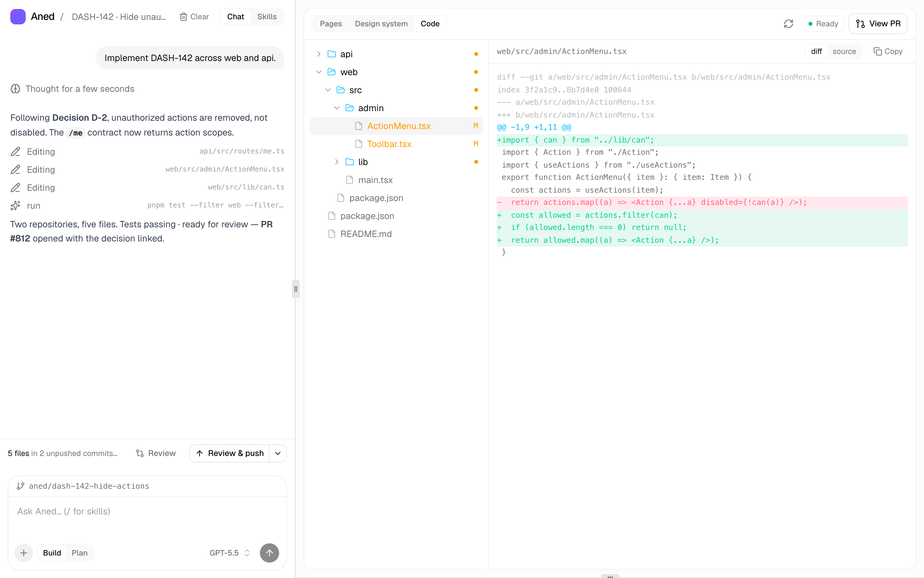924x578 pixels.
Task: Open the bottom panel handle with ellipsis
Action: pyautogui.click(x=610, y=576)
